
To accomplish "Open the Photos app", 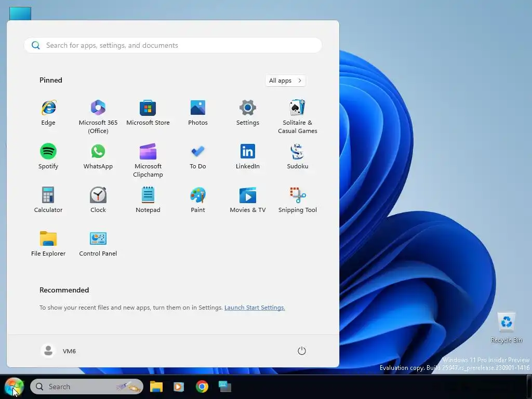I will pos(198,113).
